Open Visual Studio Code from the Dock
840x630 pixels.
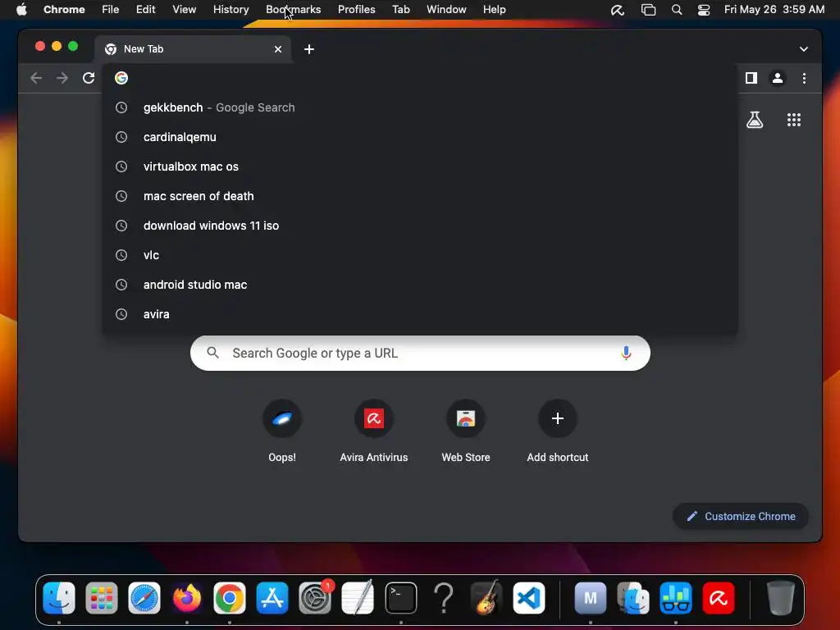click(x=529, y=598)
